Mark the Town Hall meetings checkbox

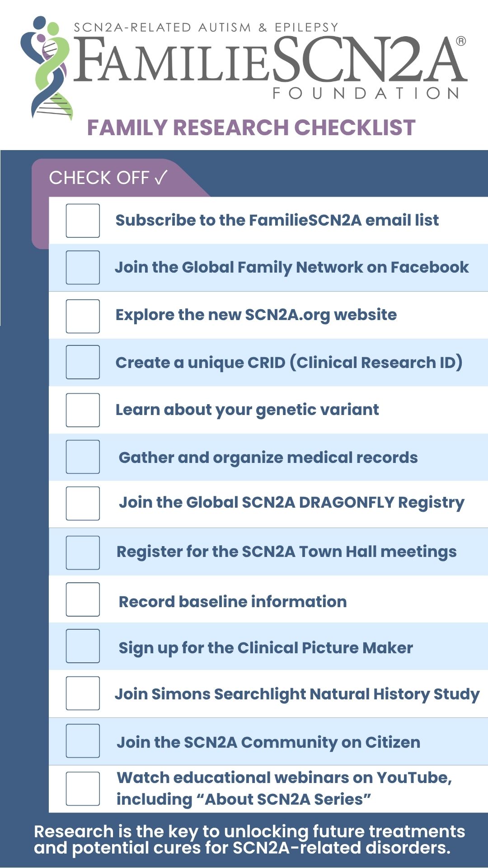(x=83, y=552)
